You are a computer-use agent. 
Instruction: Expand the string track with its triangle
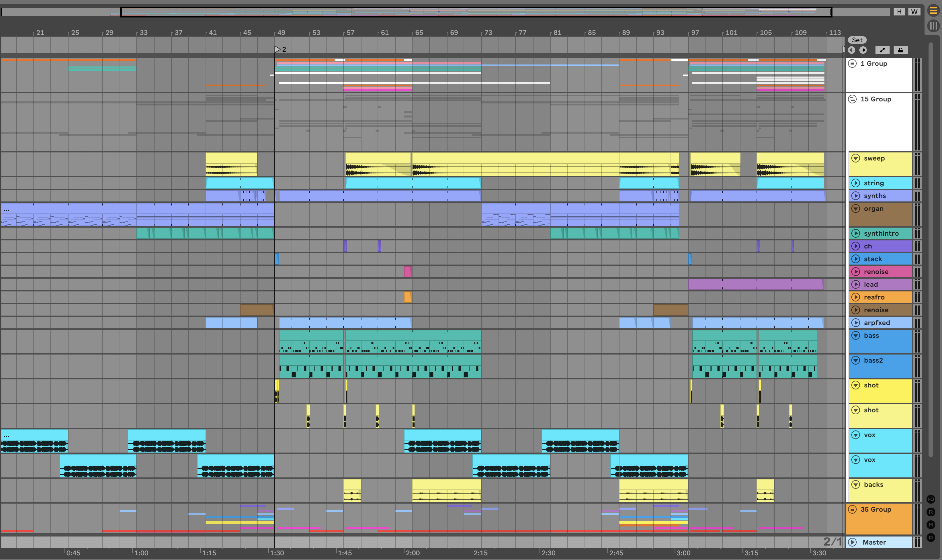pos(856,183)
